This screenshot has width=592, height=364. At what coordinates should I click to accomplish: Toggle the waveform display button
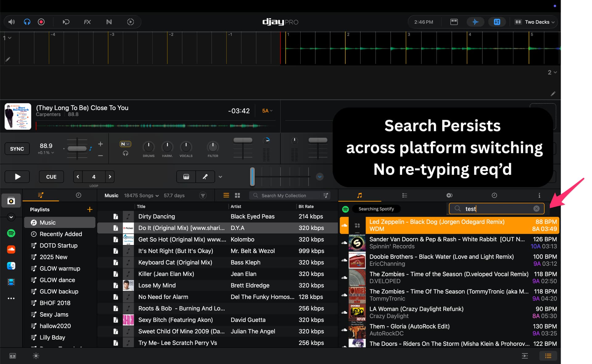pos(475,22)
